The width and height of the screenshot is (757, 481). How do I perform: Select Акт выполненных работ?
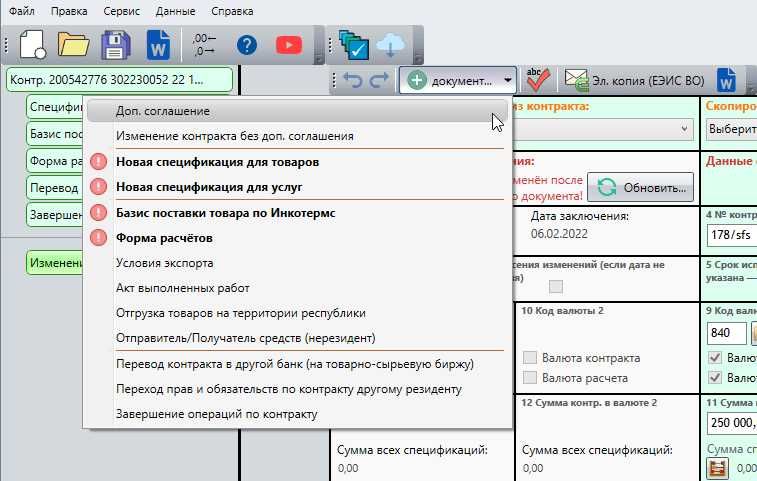tap(297, 288)
